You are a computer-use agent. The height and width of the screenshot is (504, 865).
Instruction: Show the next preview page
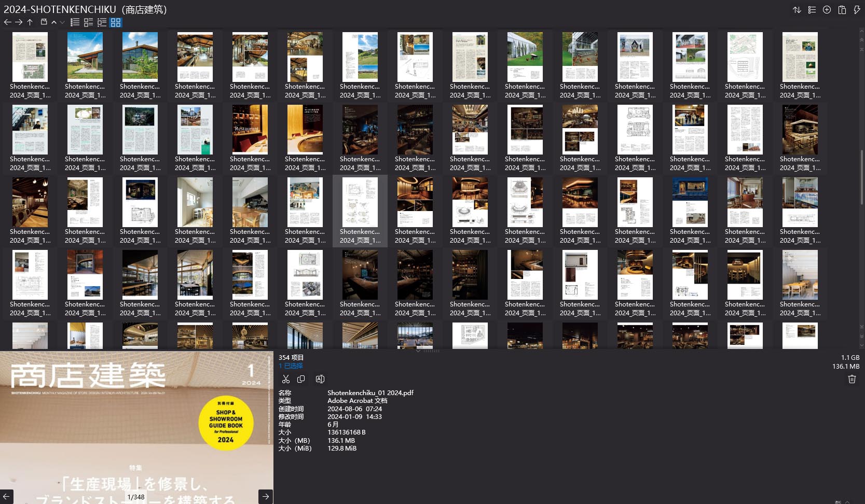[x=266, y=496]
